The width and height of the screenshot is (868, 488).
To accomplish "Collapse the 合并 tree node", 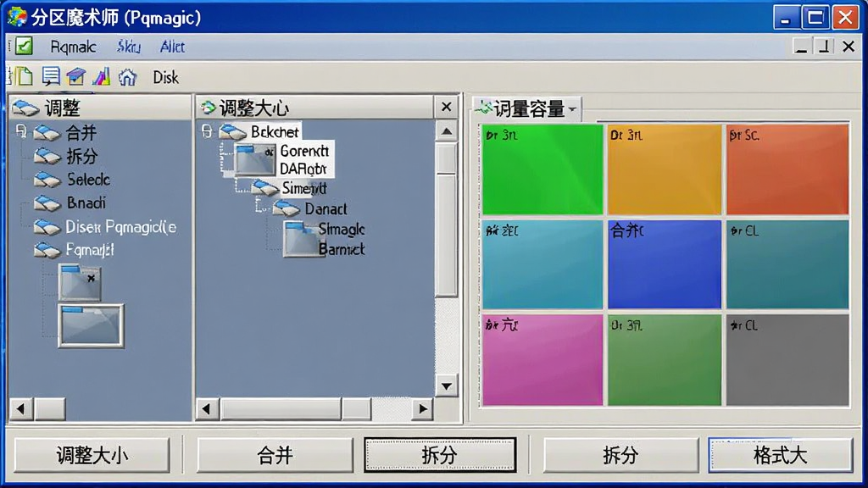I will (21, 131).
